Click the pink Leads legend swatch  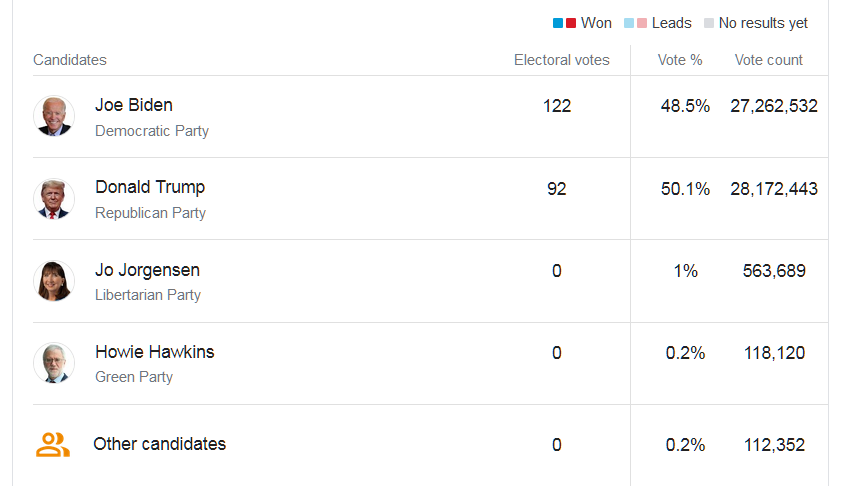tap(642, 23)
